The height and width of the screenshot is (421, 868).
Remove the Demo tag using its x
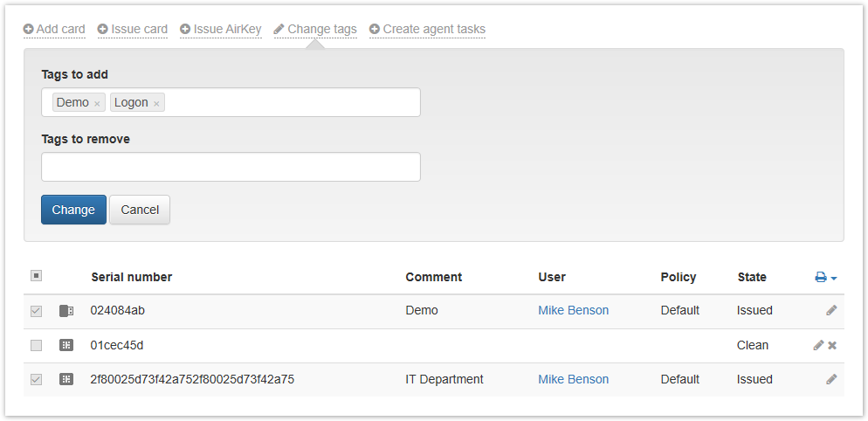click(97, 104)
